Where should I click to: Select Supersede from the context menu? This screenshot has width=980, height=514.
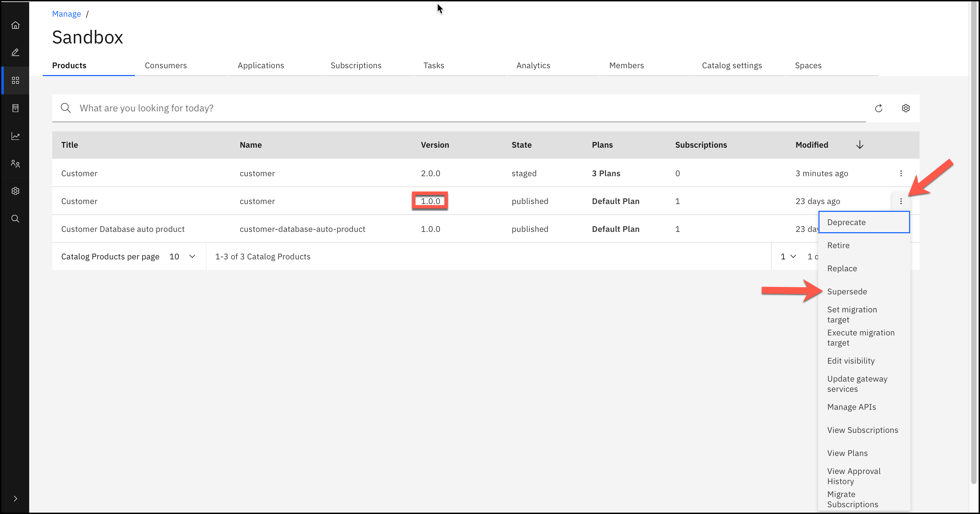[847, 292]
